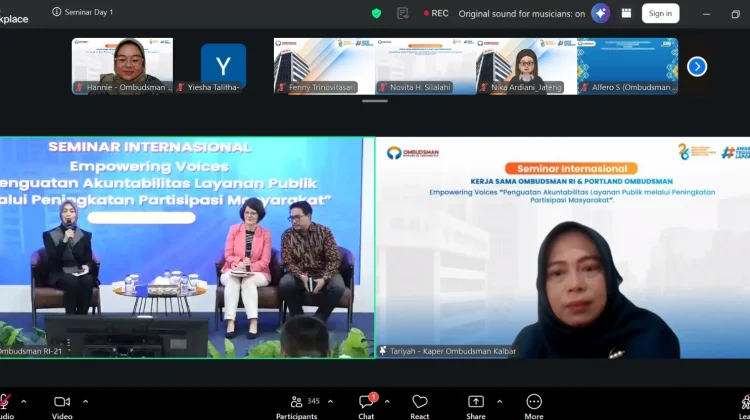Click the Leave meeting icon
This screenshot has height=420, width=750.
click(745, 406)
